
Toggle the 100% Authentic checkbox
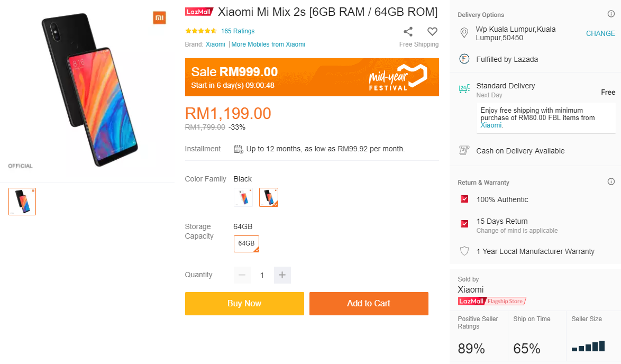tap(464, 199)
